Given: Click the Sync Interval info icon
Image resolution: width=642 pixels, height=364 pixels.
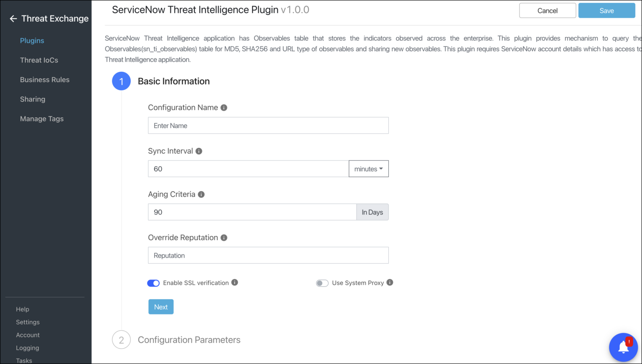Looking at the screenshot, I should (x=199, y=151).
